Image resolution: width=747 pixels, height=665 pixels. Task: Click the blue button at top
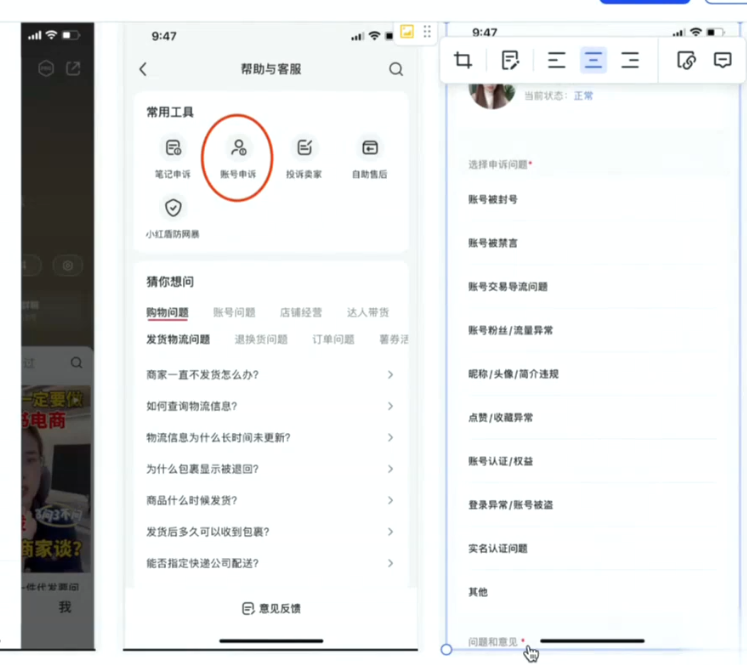coord(645,1)
